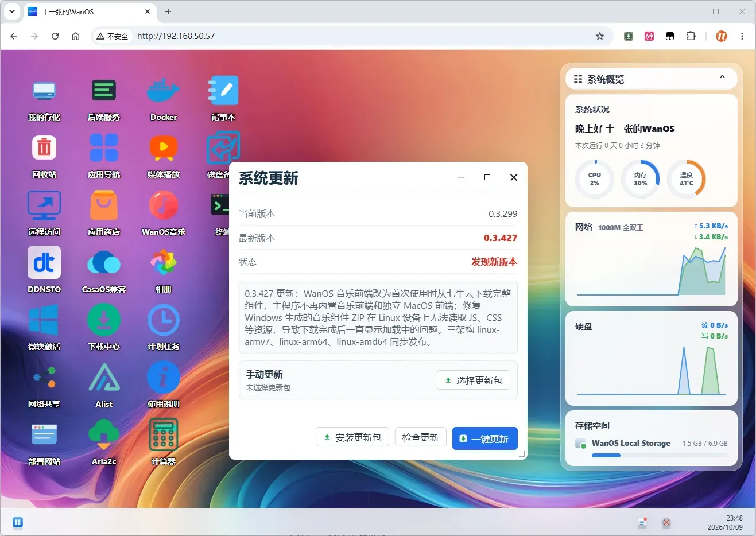Click the WanOS start menu button in taskbar
The image size is (756, 536).
pyautogui.click(x=18, y=522)
